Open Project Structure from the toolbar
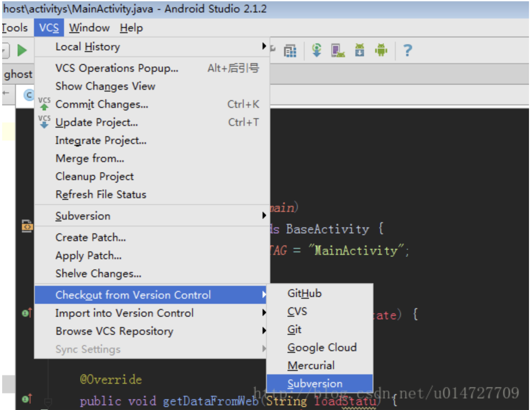532x410 pixels. pos(290,51)
